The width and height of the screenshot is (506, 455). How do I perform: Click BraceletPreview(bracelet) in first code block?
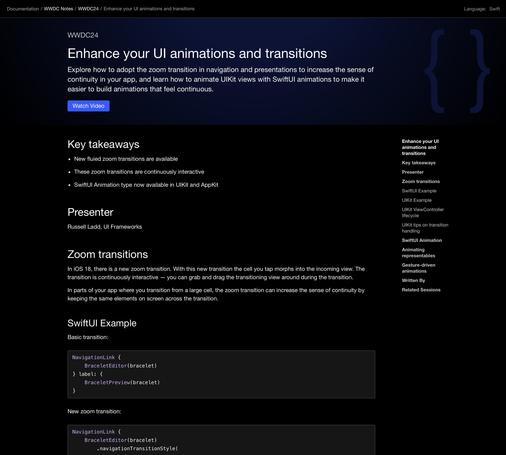122,382
